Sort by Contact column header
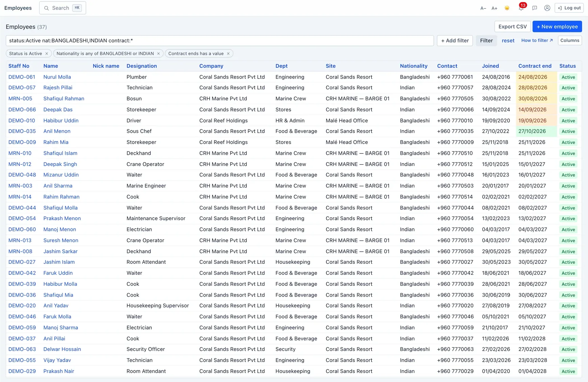 [x=447, y=66]
